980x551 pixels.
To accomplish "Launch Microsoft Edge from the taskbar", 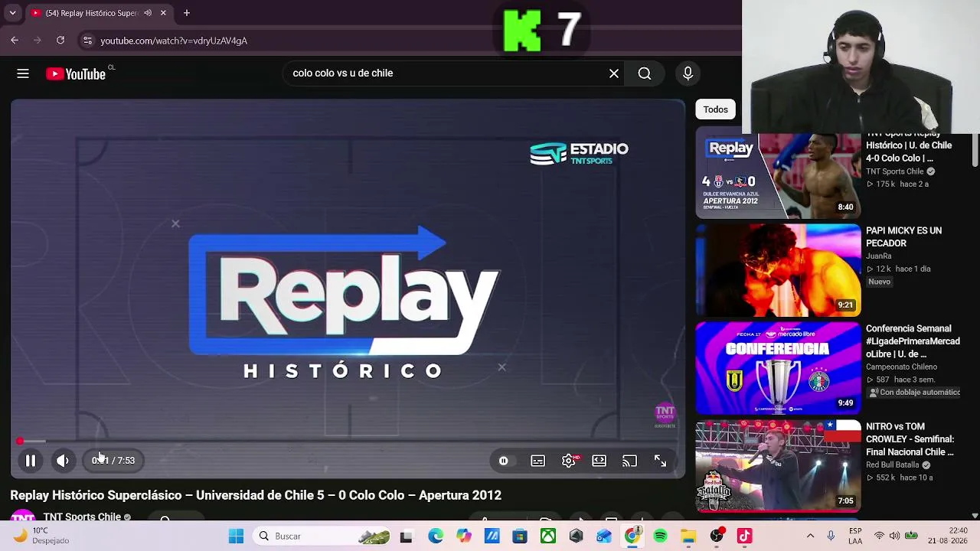I will coord(435,536).
